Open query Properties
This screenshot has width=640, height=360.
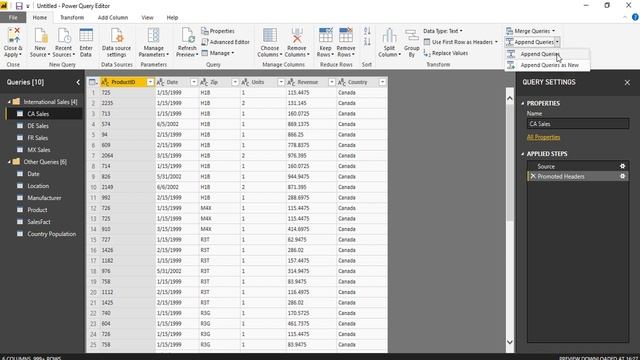tap(218, 31)
